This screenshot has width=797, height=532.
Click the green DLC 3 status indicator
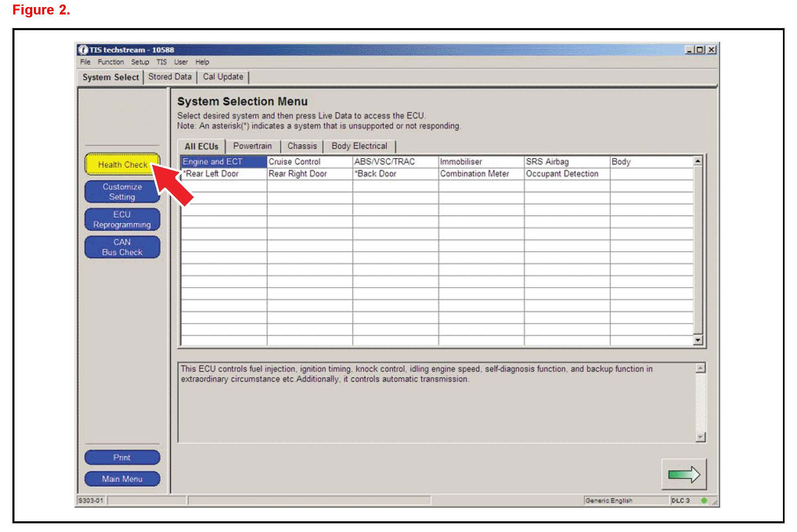click(704, 500)
